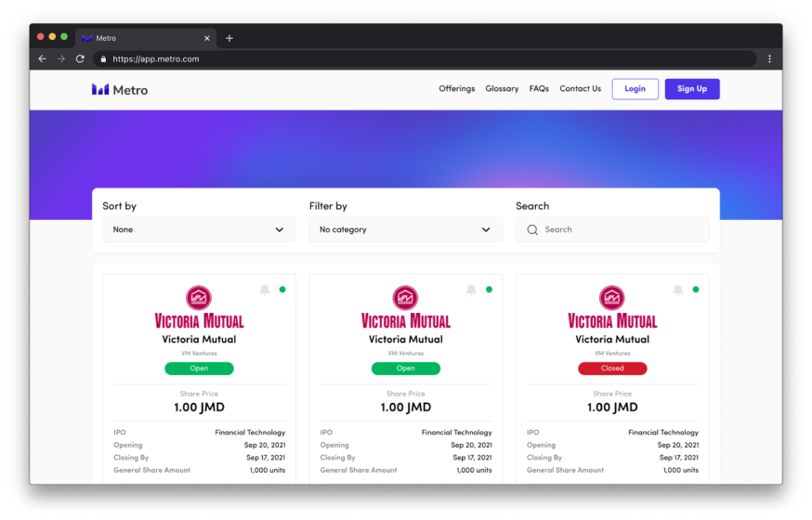Open the FAQs nav link
Image resolution: width=812 pixels, height=520 pixels.
[539, 89]
